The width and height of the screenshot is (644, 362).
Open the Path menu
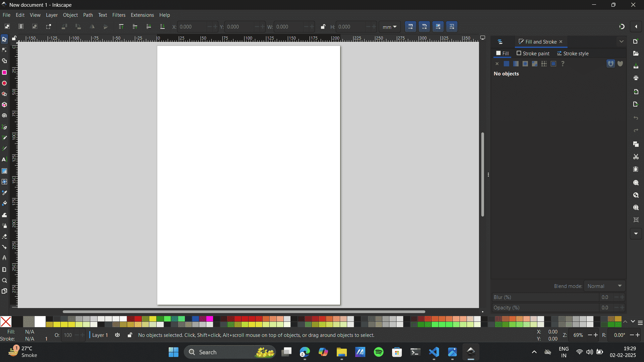point(88,15)
